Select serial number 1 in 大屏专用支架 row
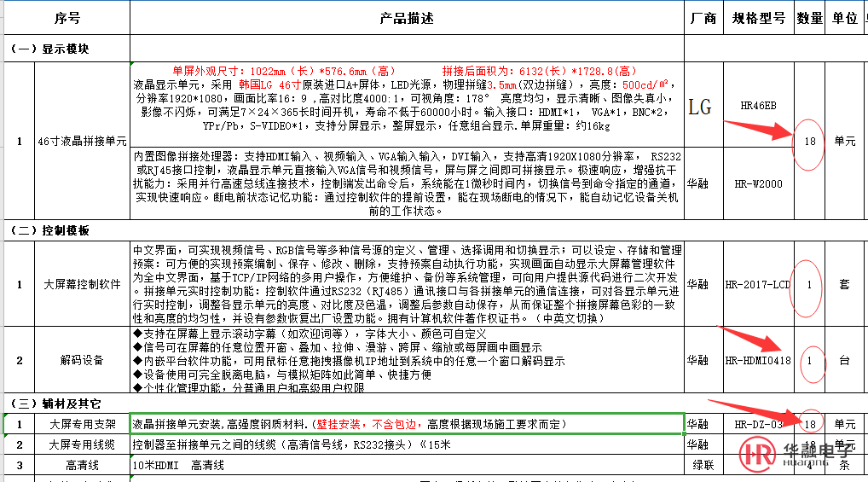868x482 pixels. coord(20,424)
